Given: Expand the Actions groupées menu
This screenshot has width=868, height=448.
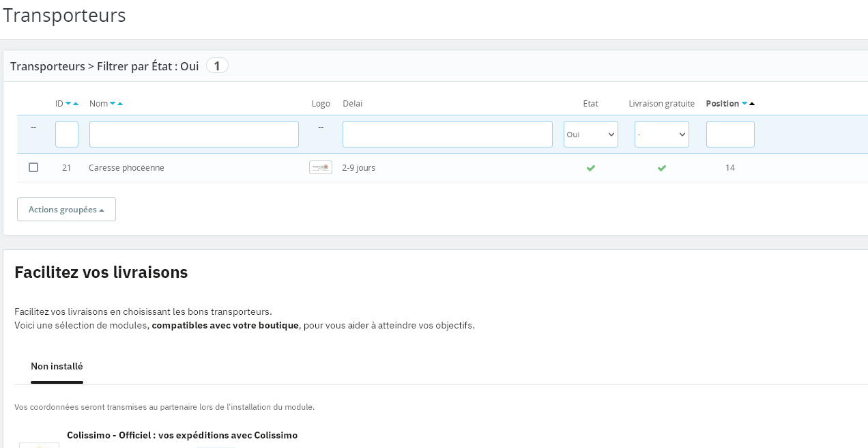Looking at the screenshot, I should coord(66,210).
